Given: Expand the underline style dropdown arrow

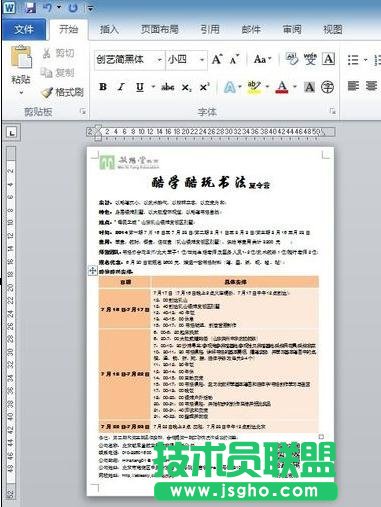Looking at the screenshot, I should [x=153, y=87].
